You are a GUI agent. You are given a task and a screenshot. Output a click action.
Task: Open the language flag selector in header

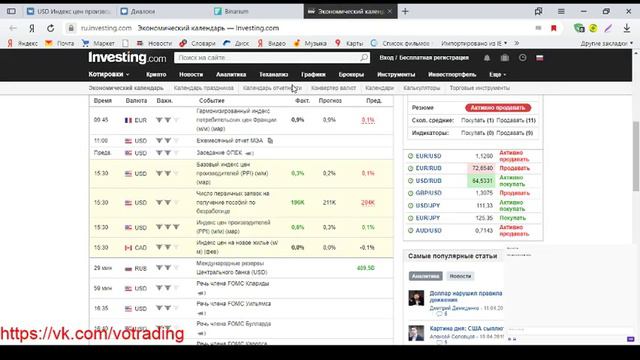540,58
